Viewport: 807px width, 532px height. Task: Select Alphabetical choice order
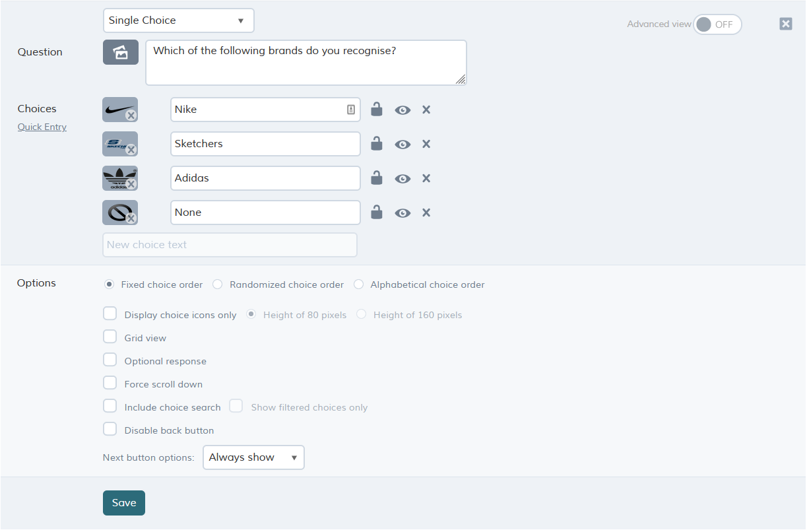pyautogui.click(x=359, y=284)
